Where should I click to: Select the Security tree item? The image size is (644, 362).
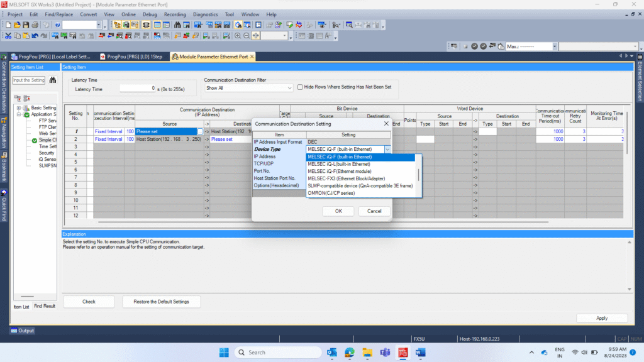47,153
